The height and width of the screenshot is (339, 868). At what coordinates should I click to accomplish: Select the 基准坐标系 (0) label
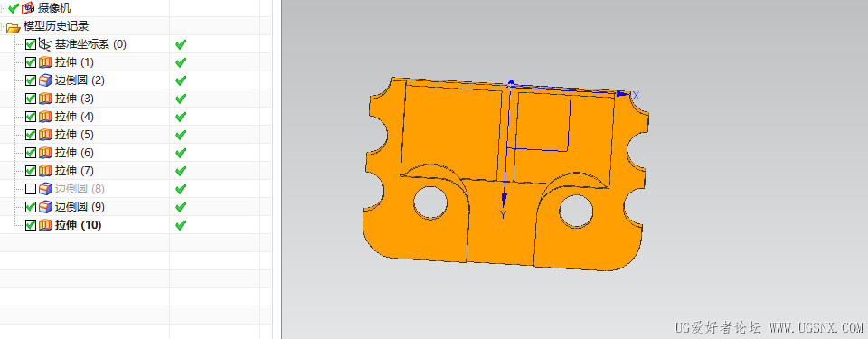pos(90,44)
